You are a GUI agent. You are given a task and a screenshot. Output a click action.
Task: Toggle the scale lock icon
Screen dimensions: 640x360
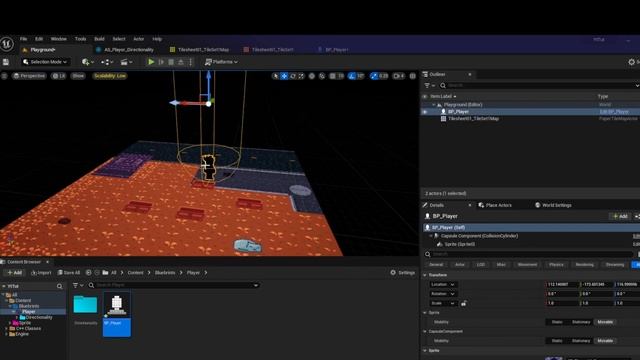464,303
